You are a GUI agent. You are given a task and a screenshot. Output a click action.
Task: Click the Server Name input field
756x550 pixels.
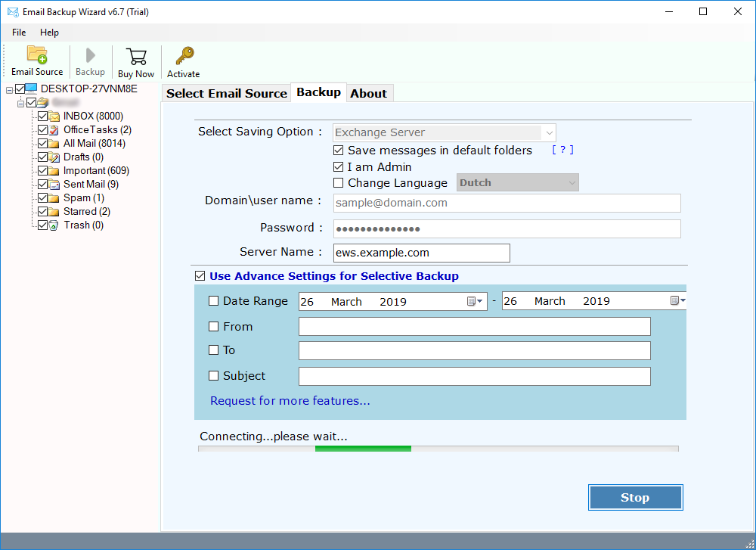[422, 253]
